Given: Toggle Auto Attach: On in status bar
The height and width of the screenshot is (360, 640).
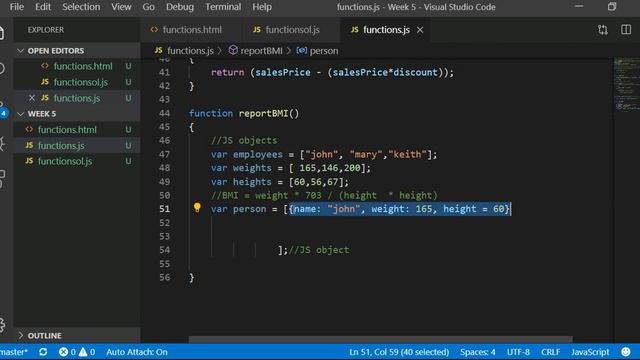Looking at the screenshot, I should click(137, 352).
